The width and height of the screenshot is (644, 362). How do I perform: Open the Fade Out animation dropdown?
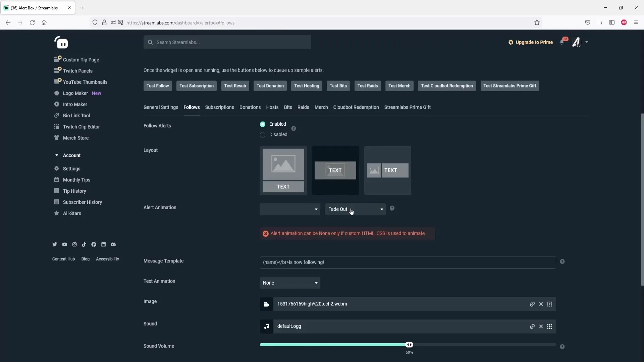356,209
